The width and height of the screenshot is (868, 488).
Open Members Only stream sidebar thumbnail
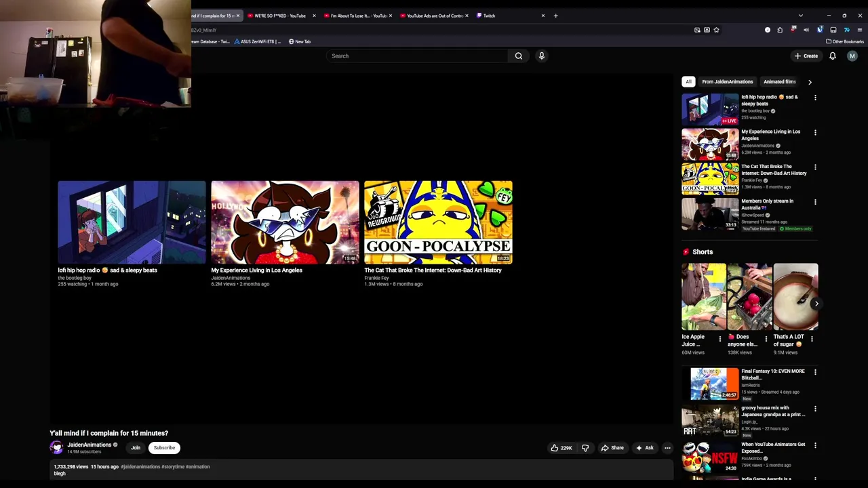coord(710,214)
